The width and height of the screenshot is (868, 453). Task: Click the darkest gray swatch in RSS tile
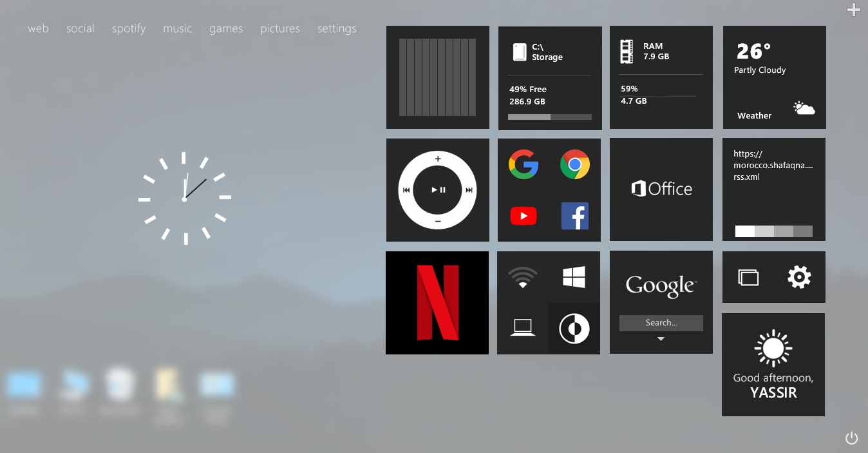[x=803, y=231]
